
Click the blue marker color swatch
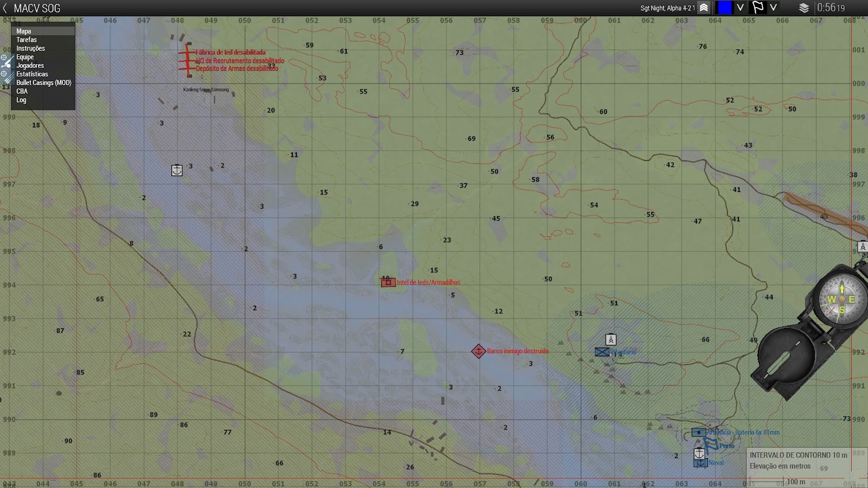(725, 8)
